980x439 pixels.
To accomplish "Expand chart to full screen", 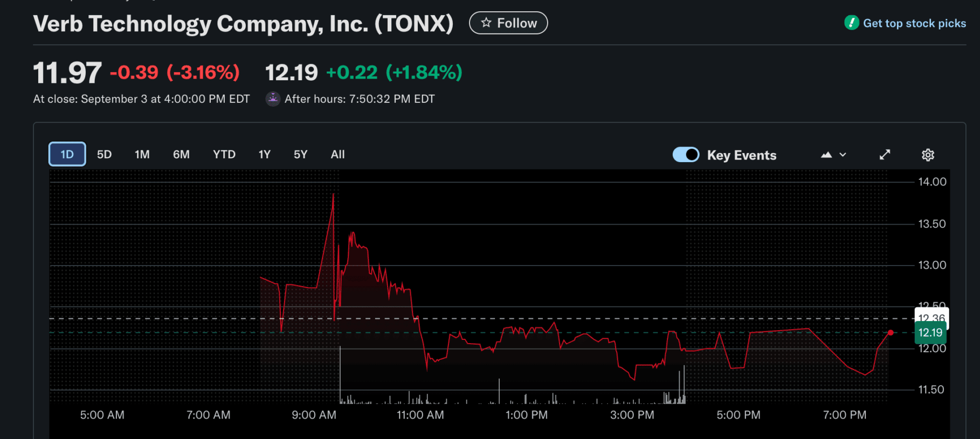I will click(885, 155).
